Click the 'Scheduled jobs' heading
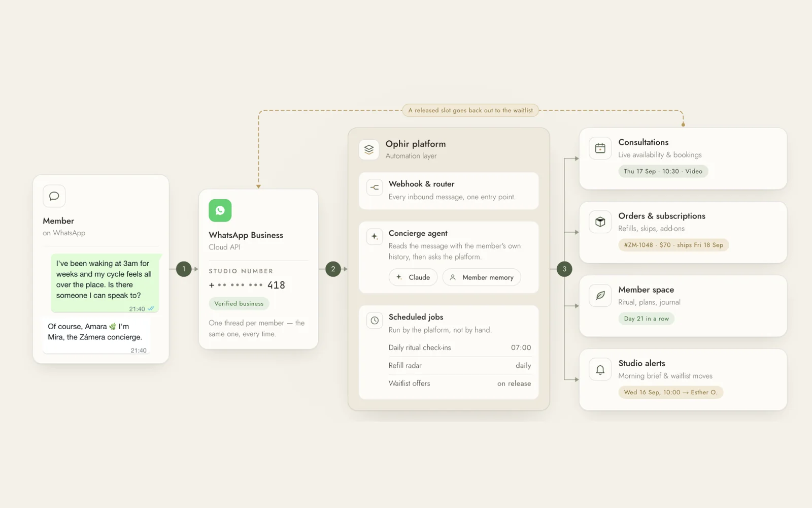 416,317
